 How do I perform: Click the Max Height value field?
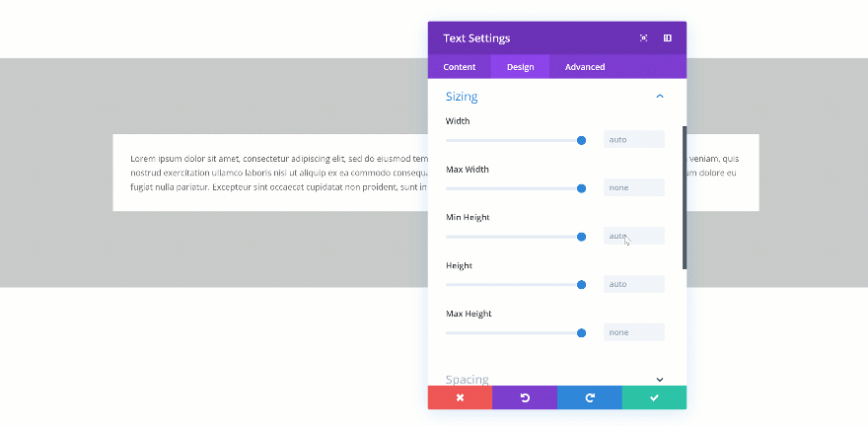tap(633, 332)
